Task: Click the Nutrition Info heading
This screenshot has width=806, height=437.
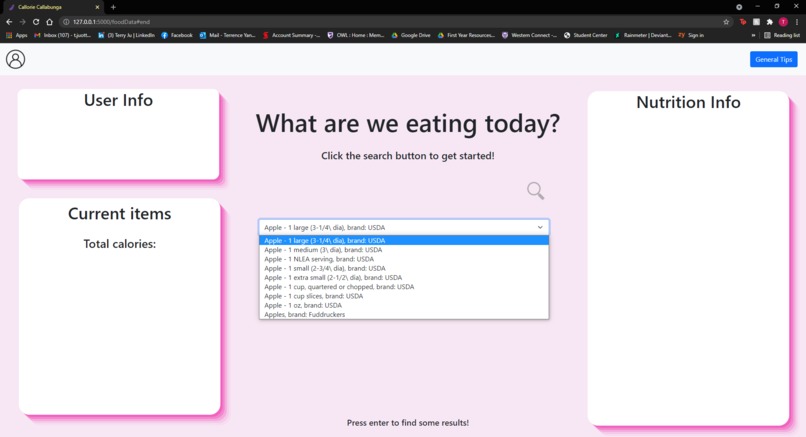Action: coord(688,102)
